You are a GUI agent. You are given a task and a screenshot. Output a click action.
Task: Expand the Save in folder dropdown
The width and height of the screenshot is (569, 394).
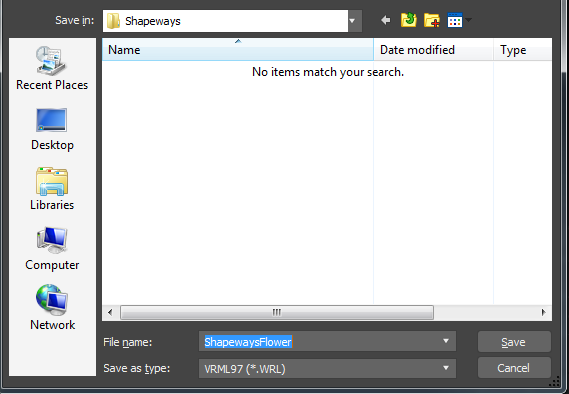[x=355, y=21]
